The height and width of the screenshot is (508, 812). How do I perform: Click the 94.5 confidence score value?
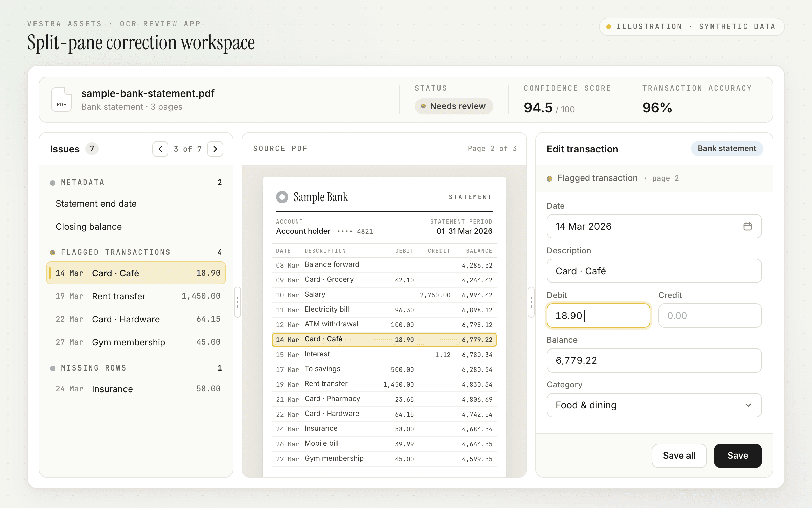538,108
